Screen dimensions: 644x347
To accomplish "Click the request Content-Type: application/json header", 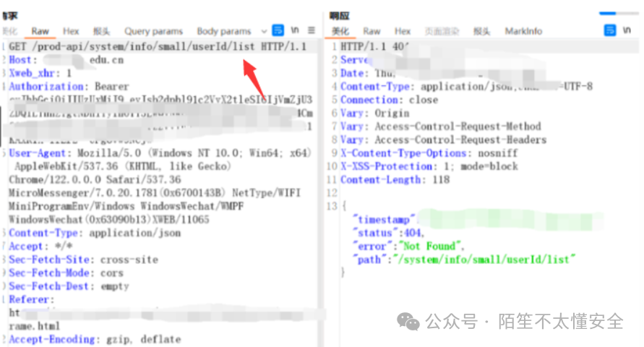I will point(95,233).
